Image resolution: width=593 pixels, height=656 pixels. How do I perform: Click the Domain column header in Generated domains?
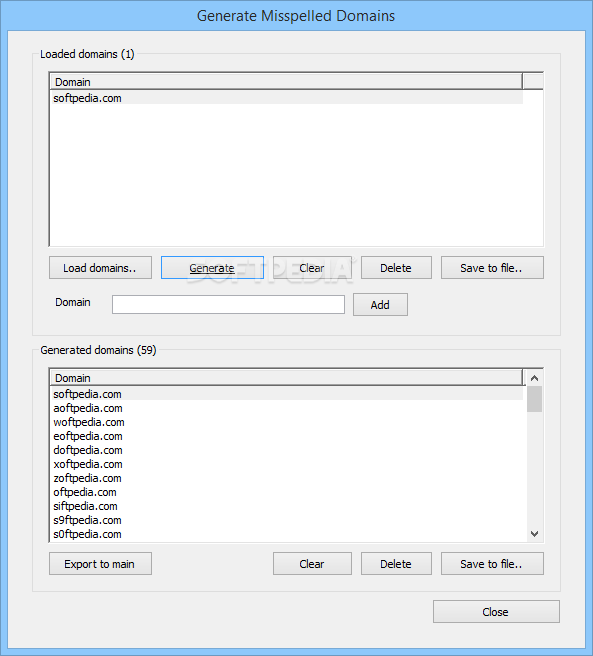pos(287,378)
